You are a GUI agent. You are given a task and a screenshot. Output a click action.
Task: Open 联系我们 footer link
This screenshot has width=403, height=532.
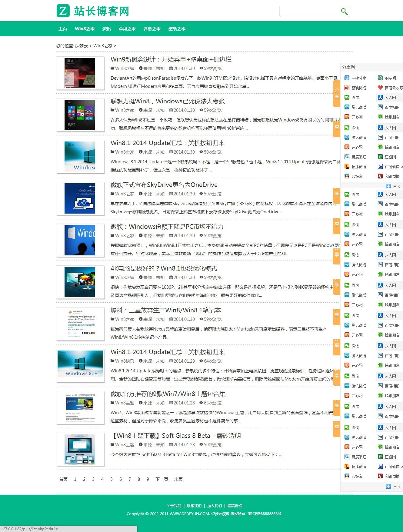pos(194,506)
